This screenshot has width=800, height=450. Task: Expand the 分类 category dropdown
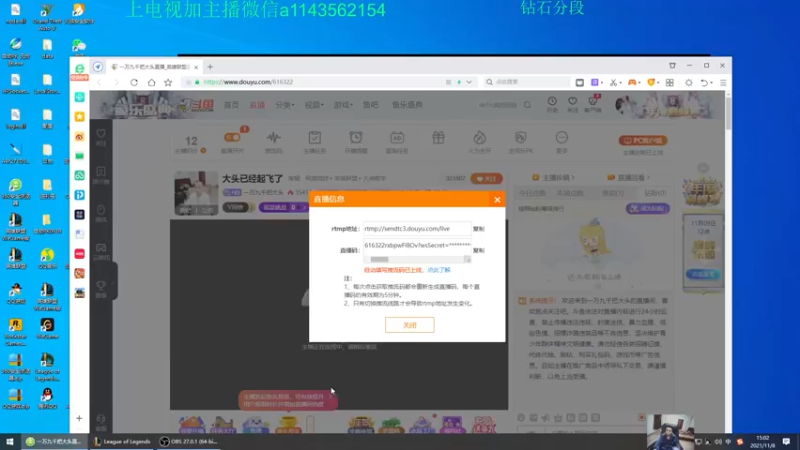285,105
